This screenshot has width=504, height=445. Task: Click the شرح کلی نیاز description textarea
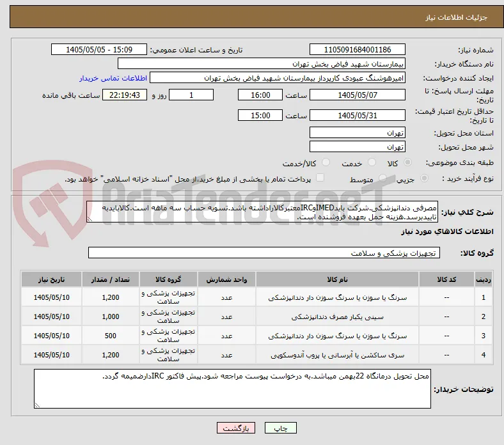262,212
